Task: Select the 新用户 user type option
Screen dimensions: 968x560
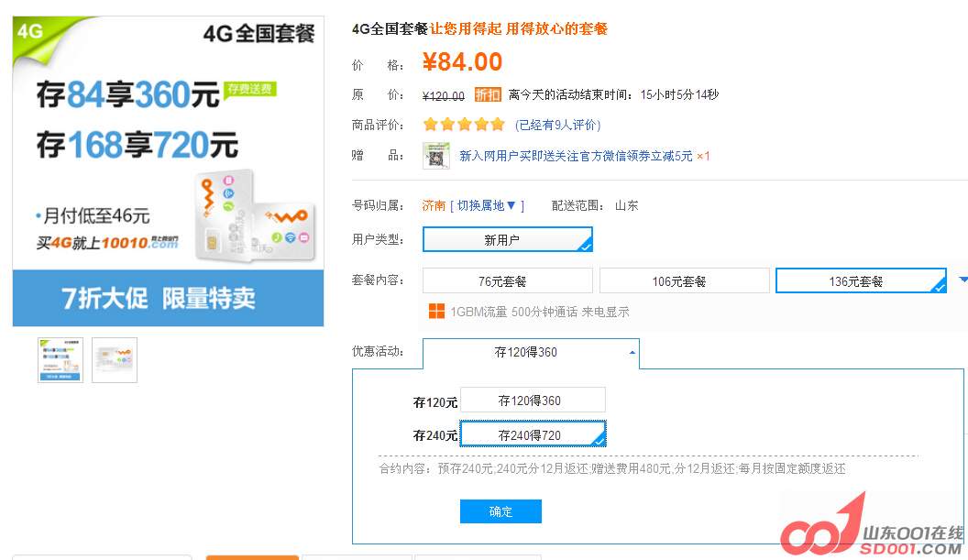Action: (x=507, y=240)
